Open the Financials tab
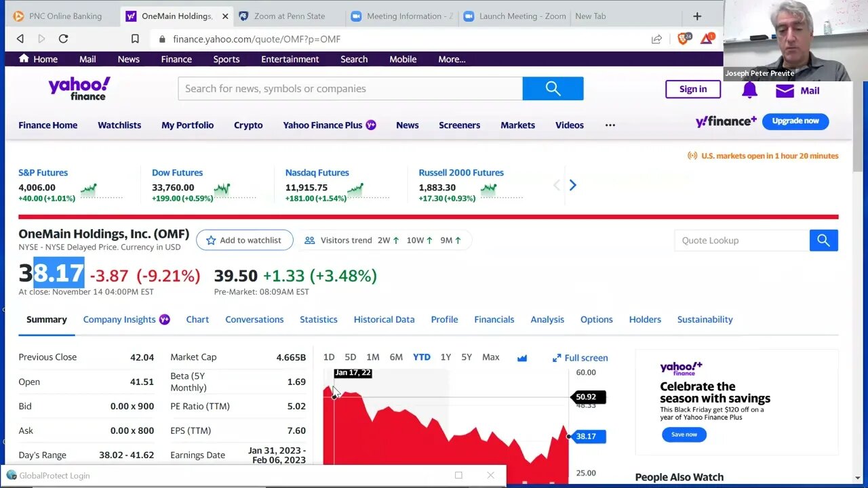Screen dimensions: 868x488 494,319
